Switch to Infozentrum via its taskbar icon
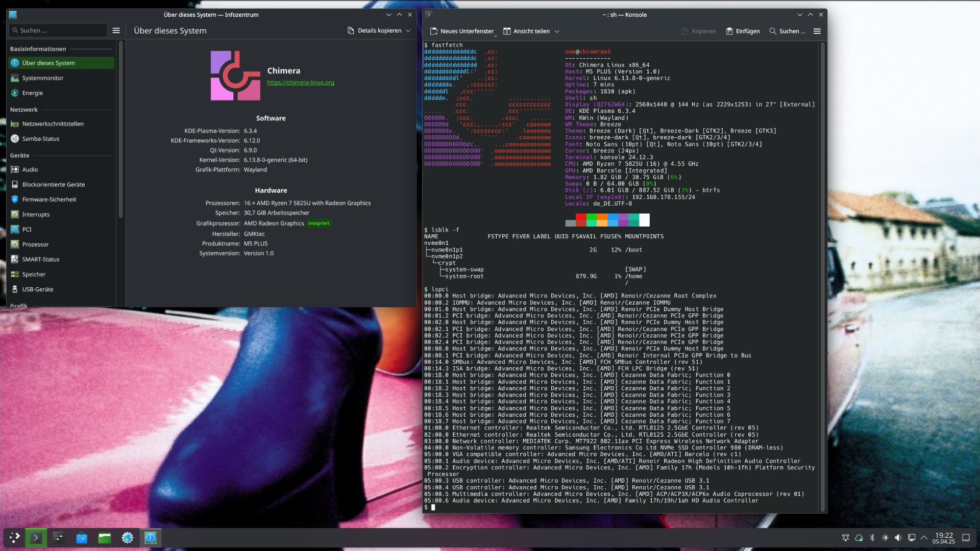980x551 pixels. (x=151, y=537)
